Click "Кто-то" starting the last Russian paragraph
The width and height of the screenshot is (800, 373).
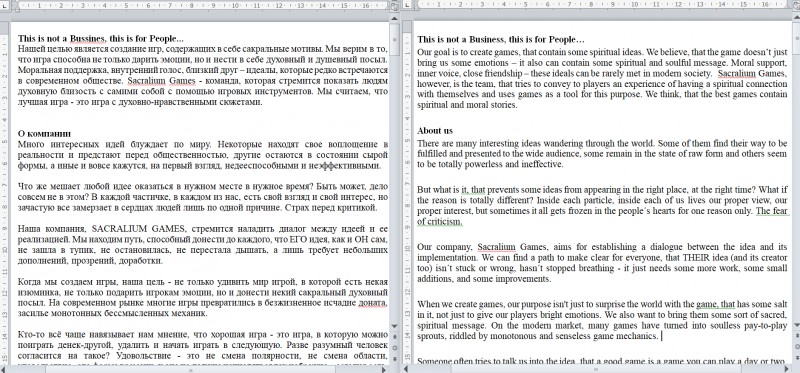(x=30, y=335)
